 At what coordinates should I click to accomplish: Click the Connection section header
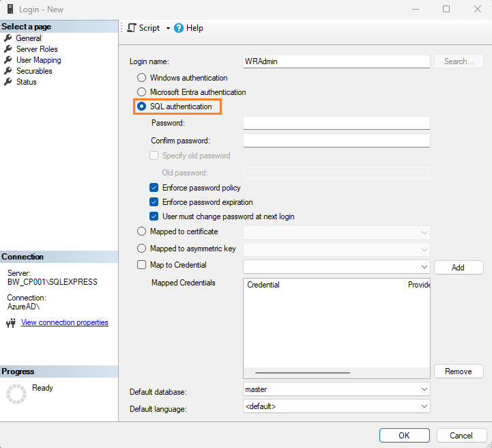tap(59, 257)
